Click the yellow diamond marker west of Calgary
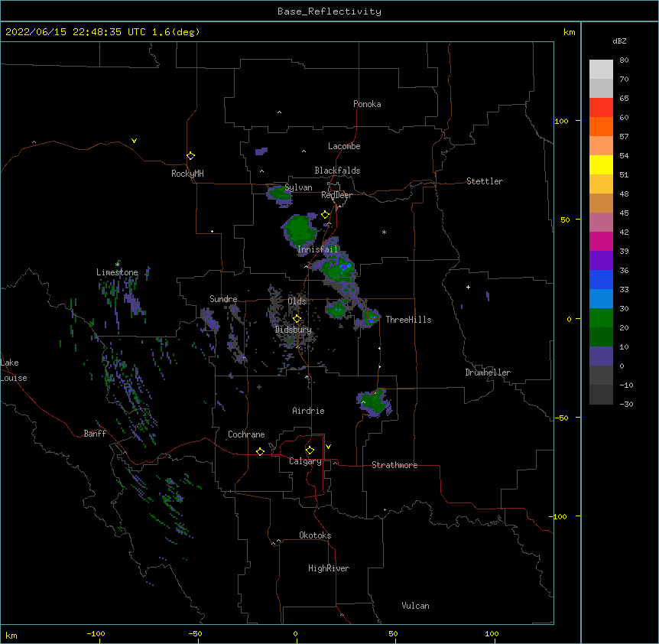Image resolution: width=659 pixels, height=644 pixels. tap(260, 451)
